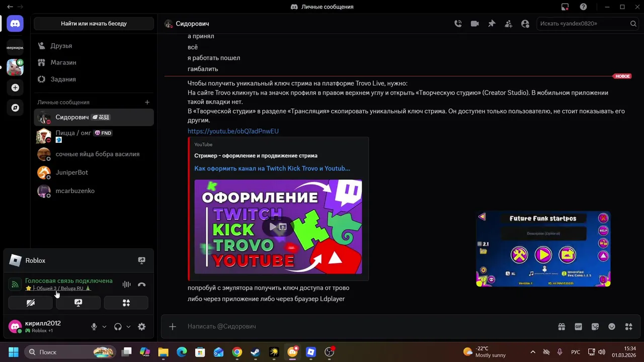The image size is (644, 362).
Task: Open the Задания section
Action: tap(94, 79)
